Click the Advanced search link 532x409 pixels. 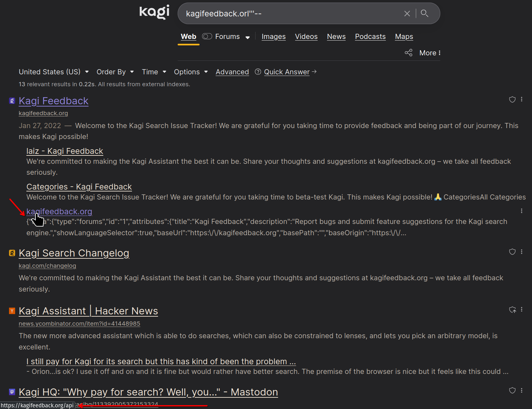(x=232, y=72)
